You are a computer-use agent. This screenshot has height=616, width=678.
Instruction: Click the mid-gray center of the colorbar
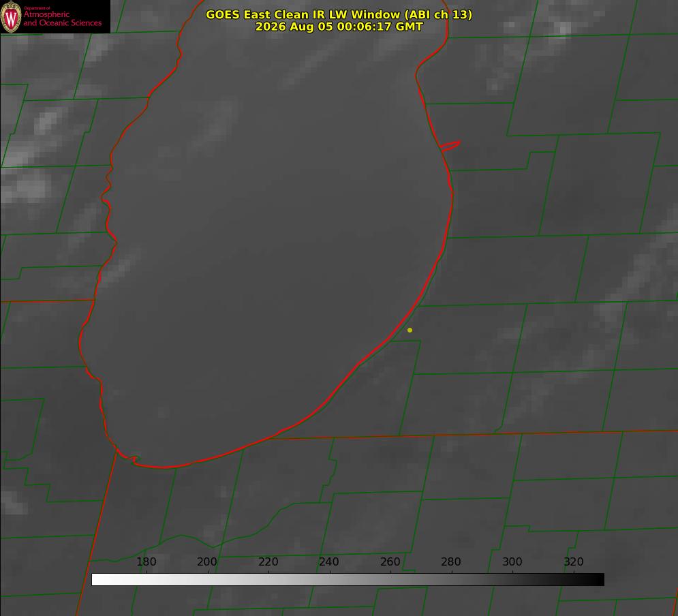click(x=348, y=580)
